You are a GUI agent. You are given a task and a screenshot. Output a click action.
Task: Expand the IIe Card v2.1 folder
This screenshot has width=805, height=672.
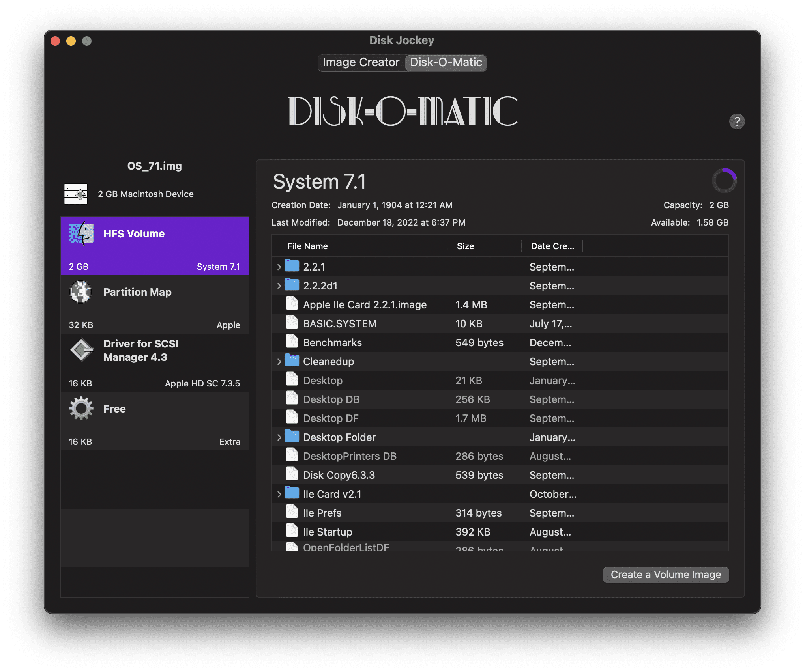[x=279, y=494]
